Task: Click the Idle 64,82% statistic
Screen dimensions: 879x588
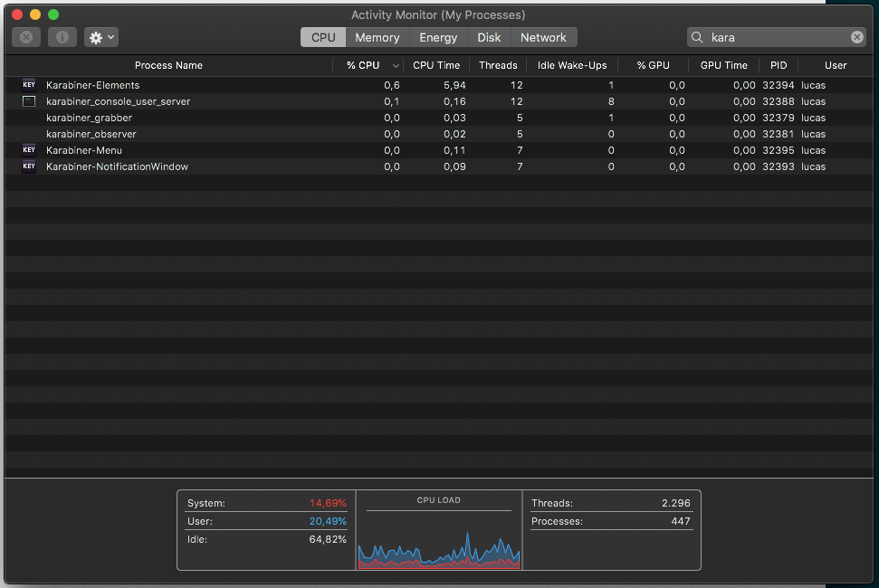Action: [x=266, y=539]
